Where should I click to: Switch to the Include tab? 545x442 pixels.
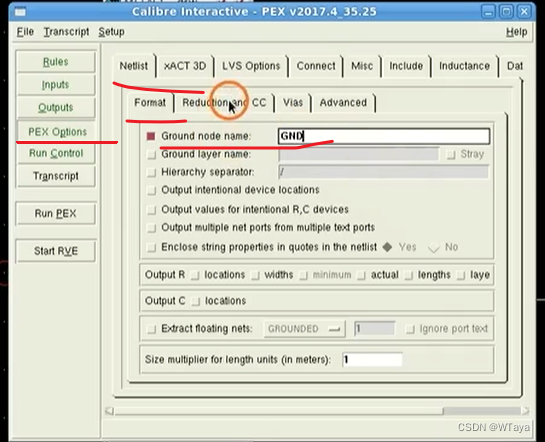(406, 66)
